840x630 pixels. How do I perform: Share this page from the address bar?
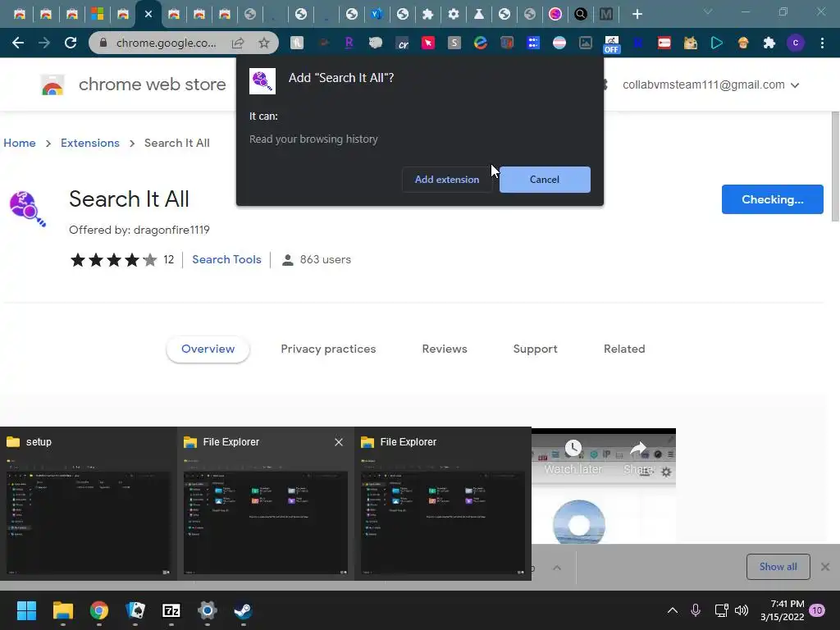(x=238, y=43)
